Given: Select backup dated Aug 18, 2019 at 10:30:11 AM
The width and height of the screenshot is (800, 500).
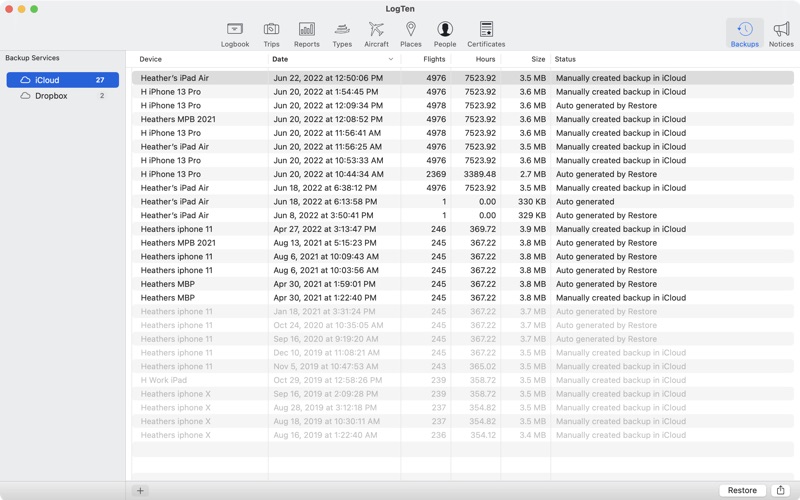Looking at the screenshot, I should 463,421.
